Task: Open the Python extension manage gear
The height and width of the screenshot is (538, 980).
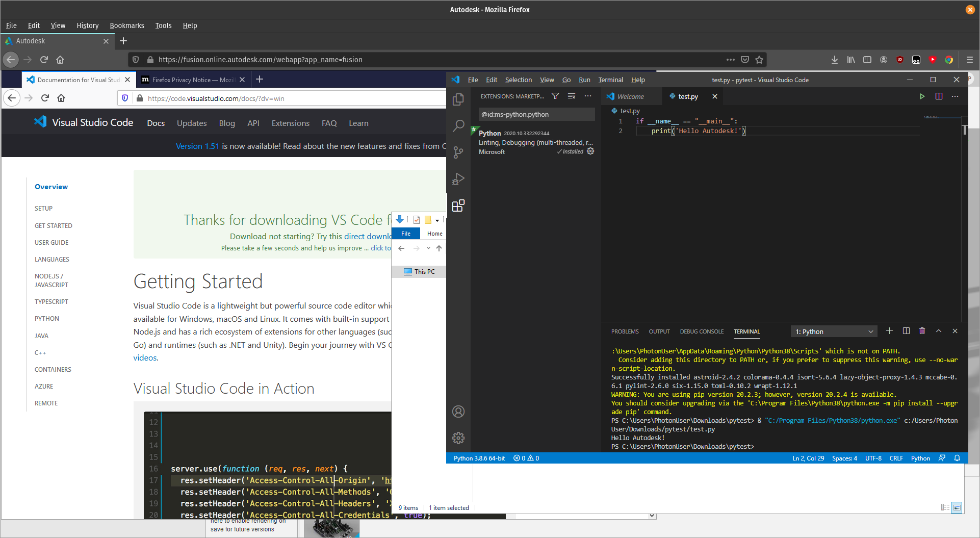Action: click(590, 151)
